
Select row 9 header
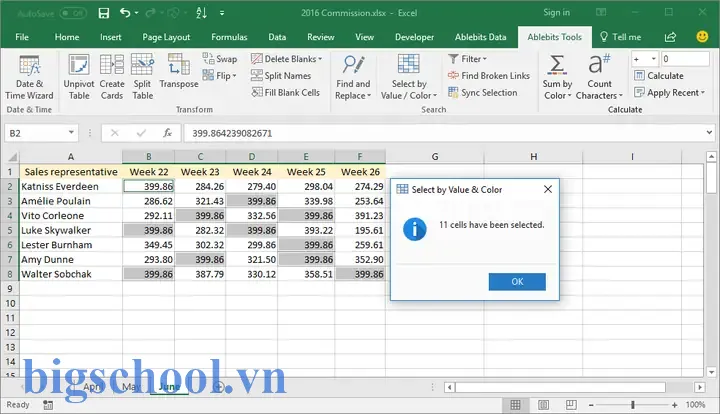[10, 289]
